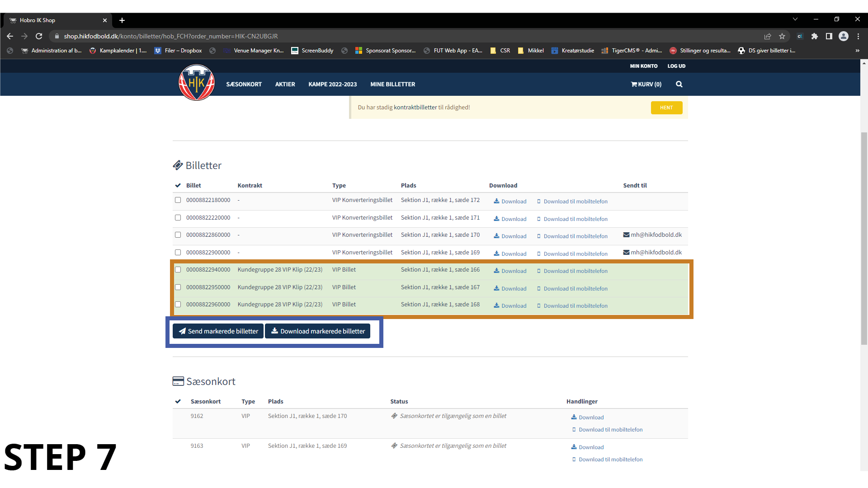Screen dimensions: 868x488
Task: Go to MINE BILLETTER menu
Action: (x=392, y=84)
